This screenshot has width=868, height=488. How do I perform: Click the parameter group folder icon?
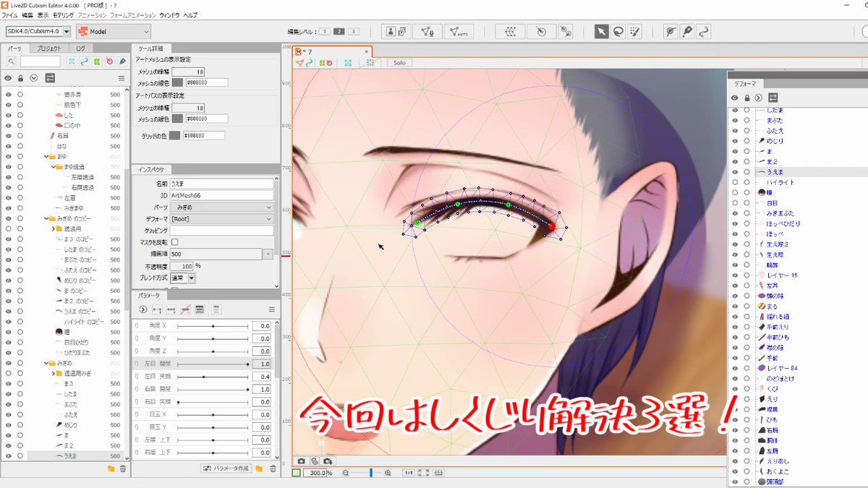point(259,469)
